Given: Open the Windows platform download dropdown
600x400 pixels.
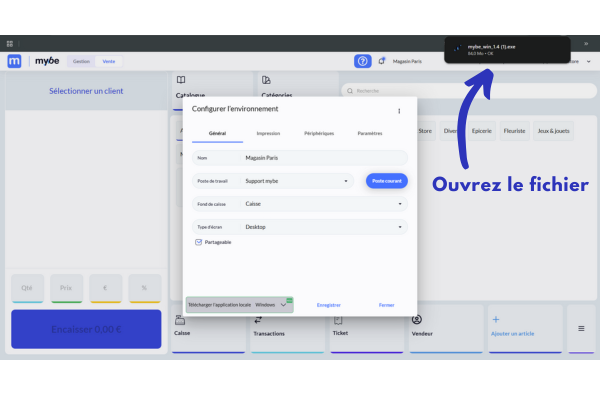Looking at the screenshot, I should (271, 305).
